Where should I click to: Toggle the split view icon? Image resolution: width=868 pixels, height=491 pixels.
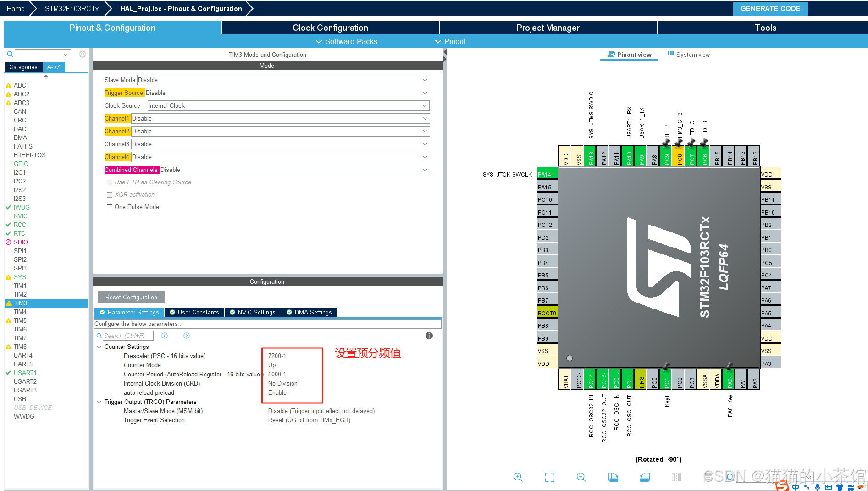point(676,477)
